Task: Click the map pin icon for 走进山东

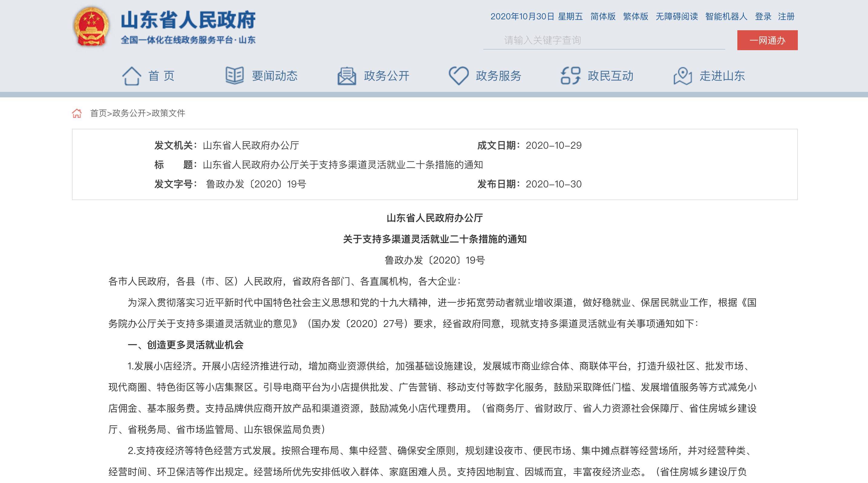Action: pyautogui.click(x=682, y=76)
